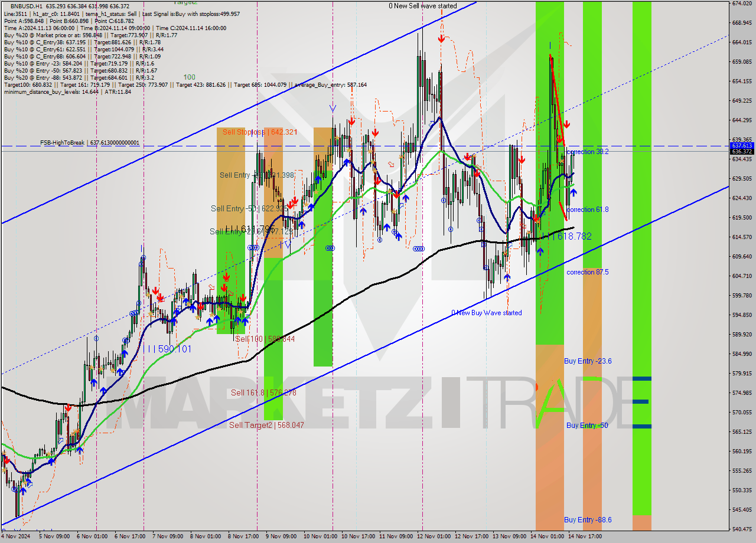Select the 'Point A:598.848' info line
The width and height of the screenshot is (756, 543).
[69, 21]
